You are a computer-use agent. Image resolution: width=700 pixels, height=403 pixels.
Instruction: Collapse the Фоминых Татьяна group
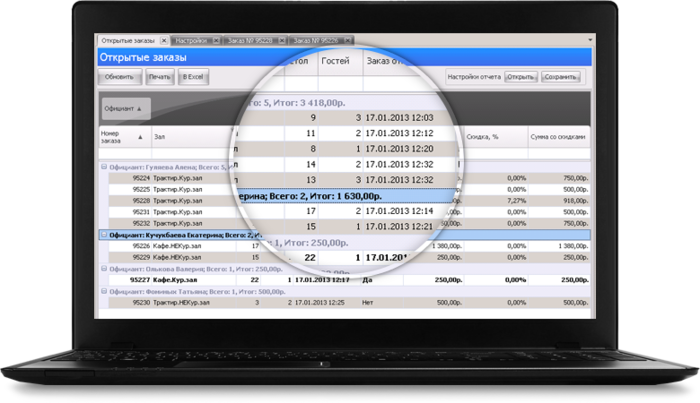click(x=103, y=291)
